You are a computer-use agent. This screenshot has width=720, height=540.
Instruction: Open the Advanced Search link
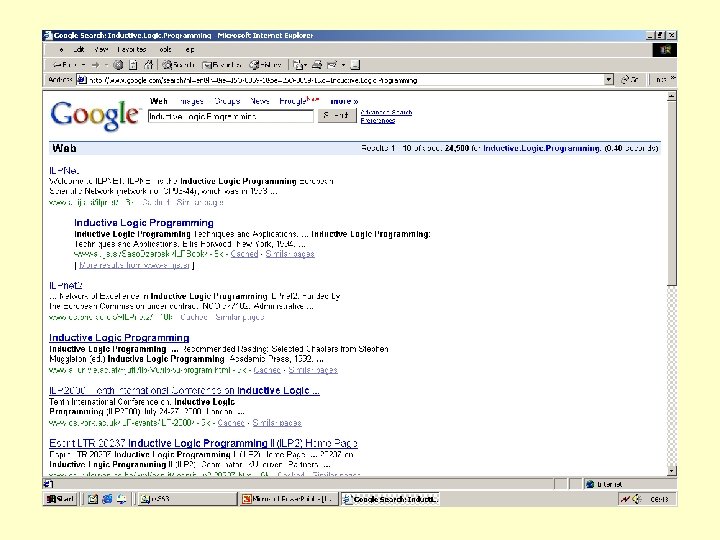[x=386, y=112]
